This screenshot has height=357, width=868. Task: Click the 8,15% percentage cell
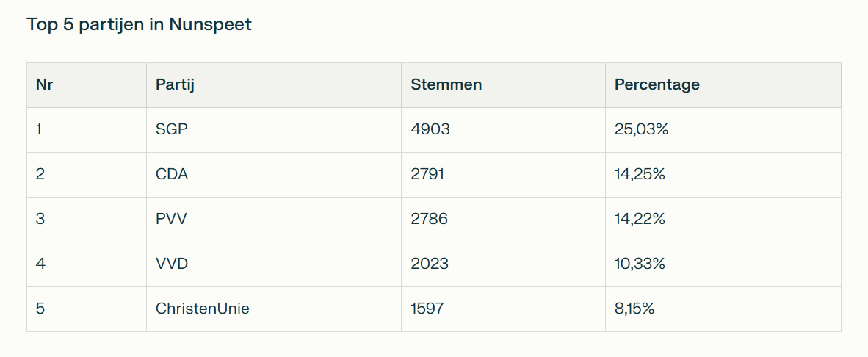click(x=634, y=309)
